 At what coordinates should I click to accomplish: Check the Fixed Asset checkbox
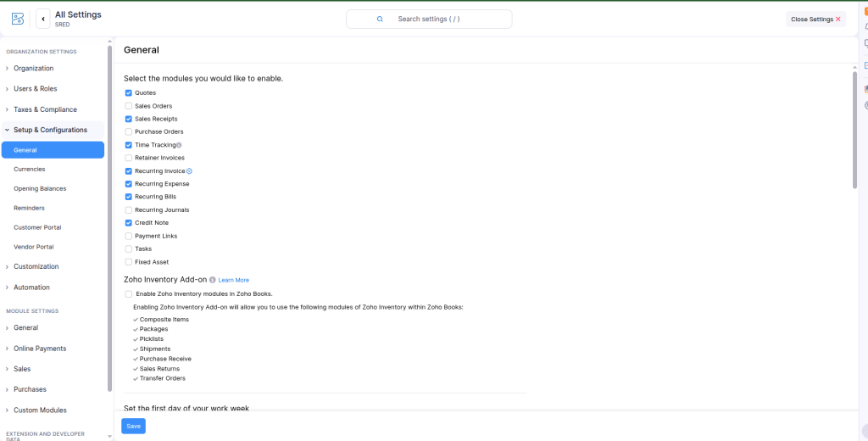click(x=129, y=262)
